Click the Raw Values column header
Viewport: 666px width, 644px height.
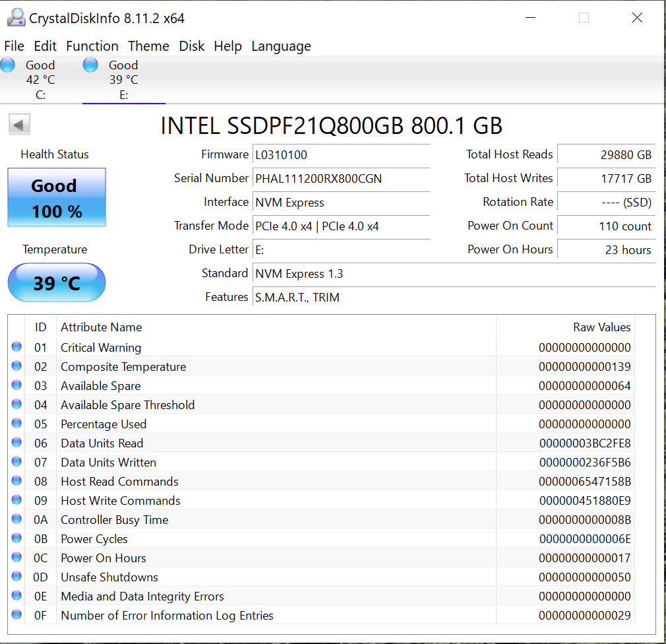tap(601, 327)
